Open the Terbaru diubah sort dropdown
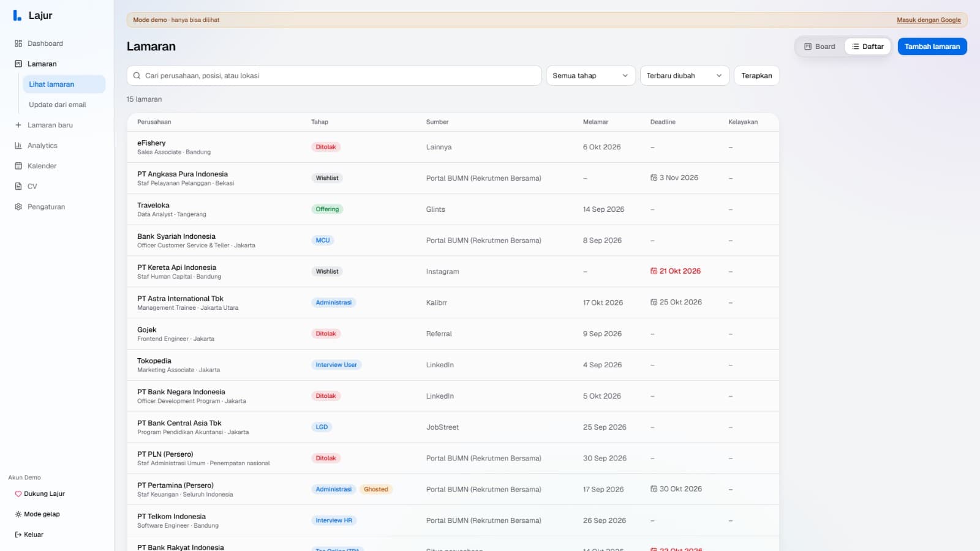This screenshot has height=551, width=980. [685, 76]
